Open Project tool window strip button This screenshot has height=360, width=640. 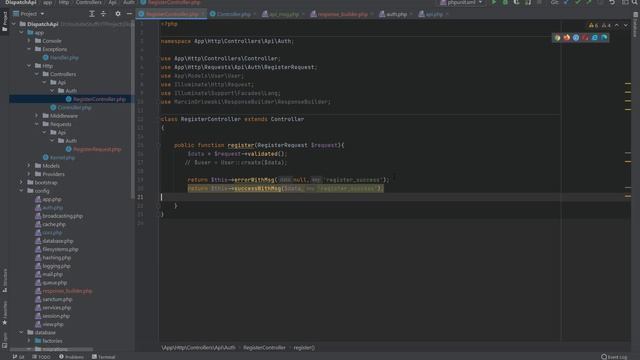[x=4, y=21]
